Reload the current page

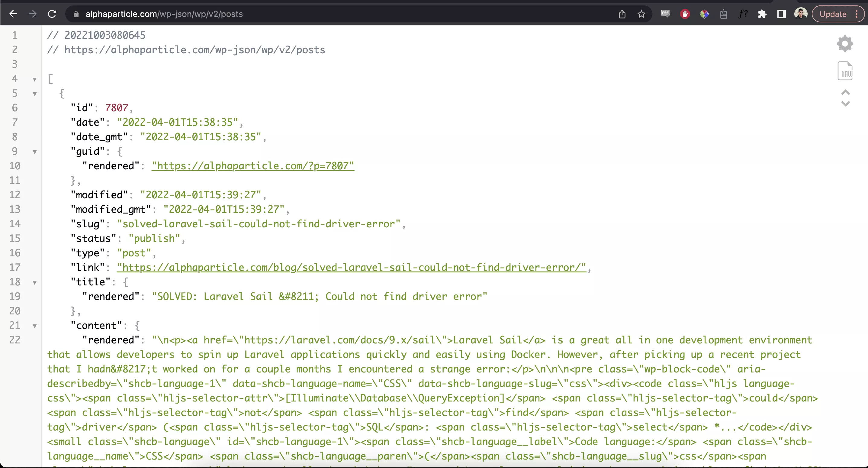(x=52, y=14)
